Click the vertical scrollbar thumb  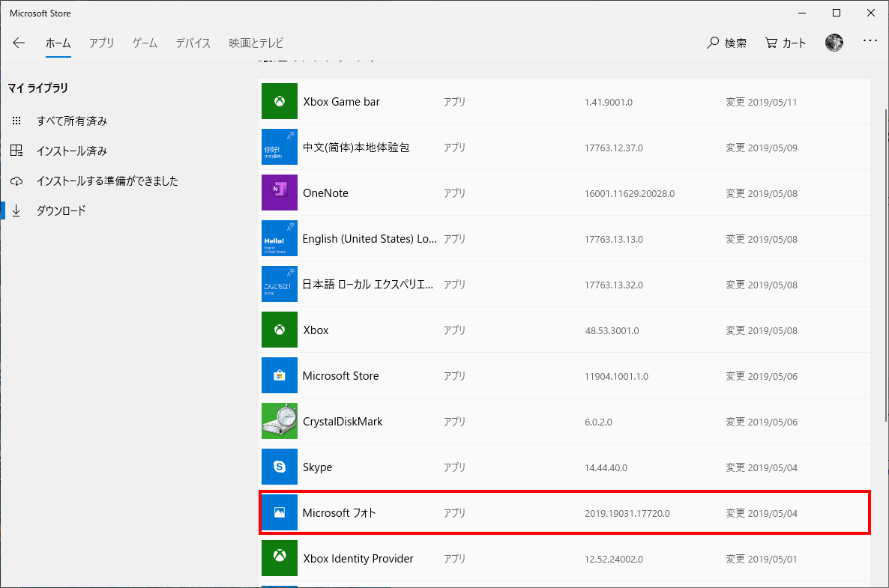pos(885,264)
